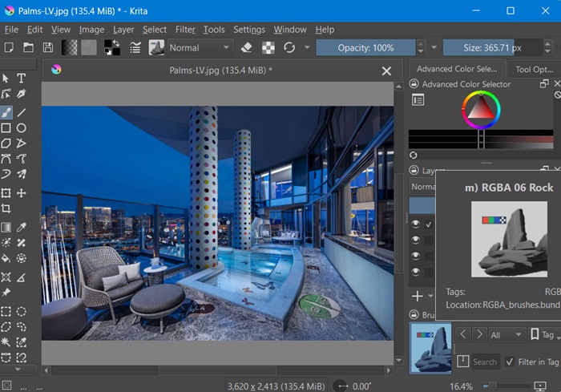Screen dimensions: 561x392
Task: Switch to Tool Options tab
Action: pos(534,69)
